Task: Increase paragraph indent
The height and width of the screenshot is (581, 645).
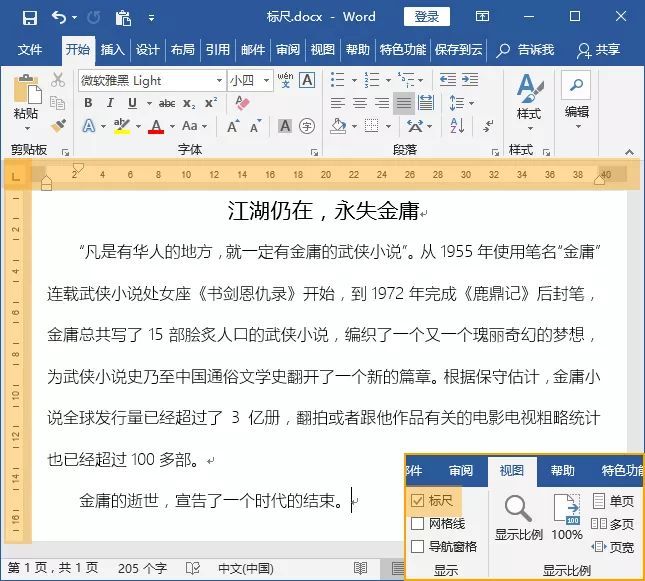Action: tap(470, 80)
